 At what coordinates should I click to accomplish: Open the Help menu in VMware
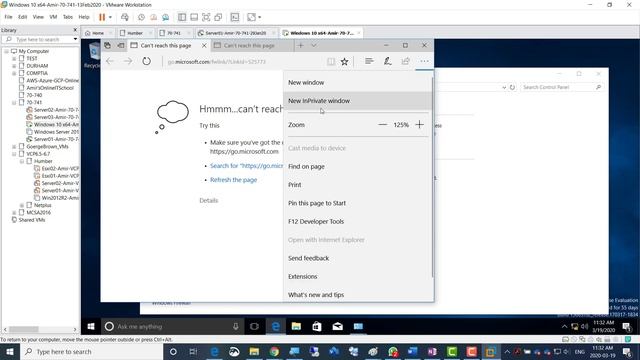[x=84, y=17]
